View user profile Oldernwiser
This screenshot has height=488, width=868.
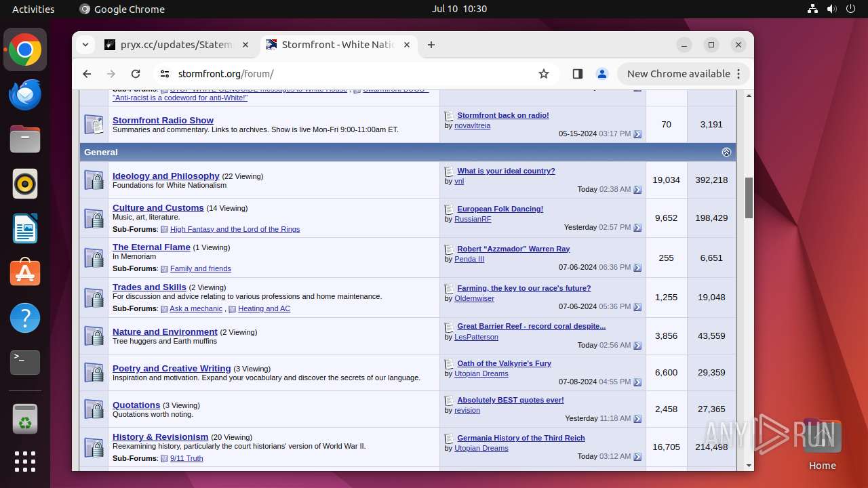(474, 298)
